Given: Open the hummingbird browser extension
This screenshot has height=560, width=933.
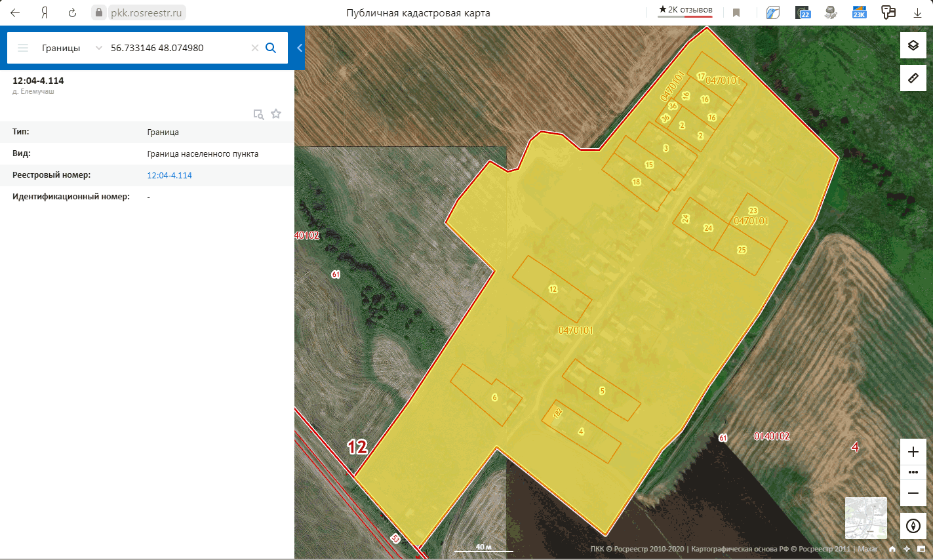Looking at the screenshot, I should click(x=773, y=12).
